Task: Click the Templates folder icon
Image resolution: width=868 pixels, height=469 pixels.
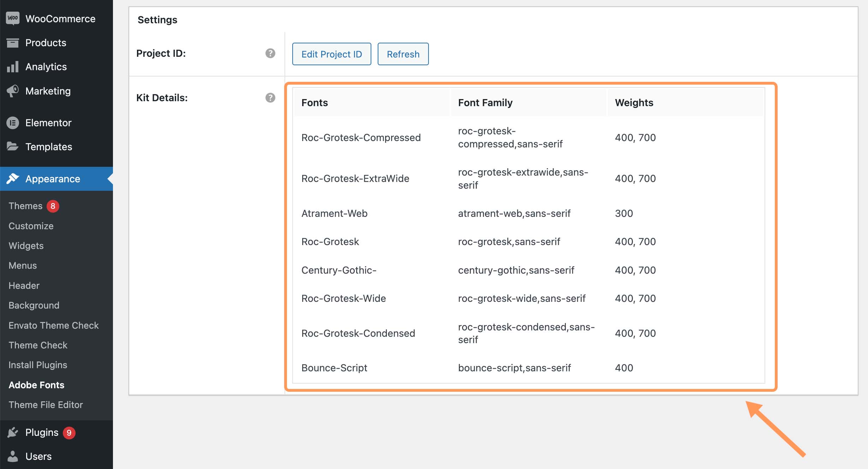Action: (x=12, y=147)
